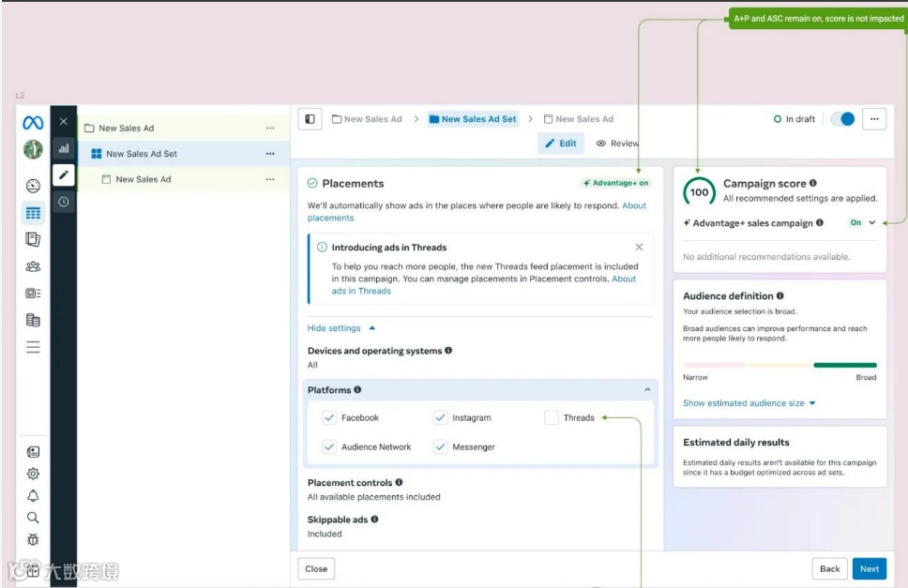Viewport: 908px width, 588px height.
Task: Uncheck the Messenger platform checkbox
Action: (x=441, y=446)
